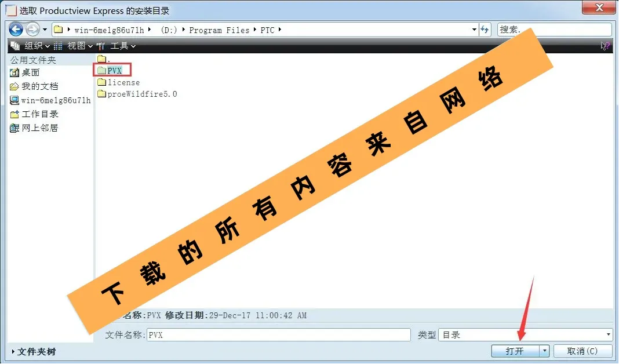619x364 pixels.
Task: Go to 工作目录 in sidebar
Action: [x=40, y=114]
